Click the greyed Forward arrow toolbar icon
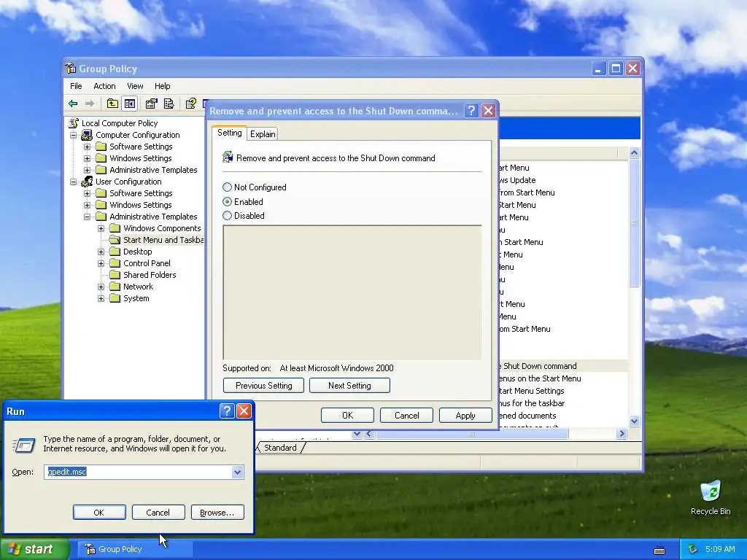747x560 pixels. [x=90, y=104]
